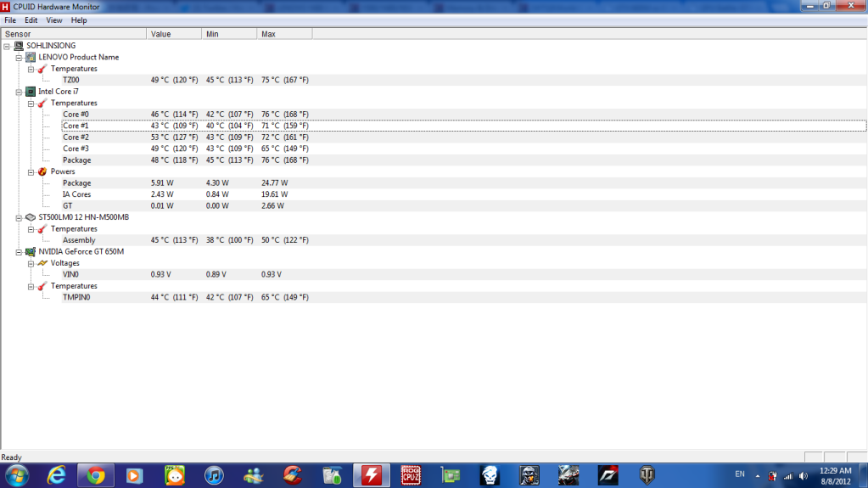The image size is (868, 488).
Task: Collapse the LENOVO Product Name node
Action: (x=19, y=58)
